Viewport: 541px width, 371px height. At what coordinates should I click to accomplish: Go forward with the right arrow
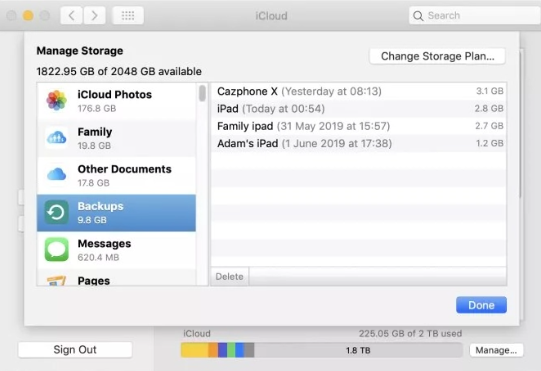point(94,16)
